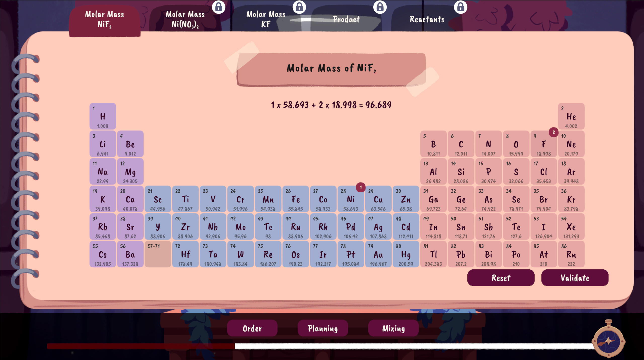Switch to the Molar Mass KF tab

pos(266,19)
